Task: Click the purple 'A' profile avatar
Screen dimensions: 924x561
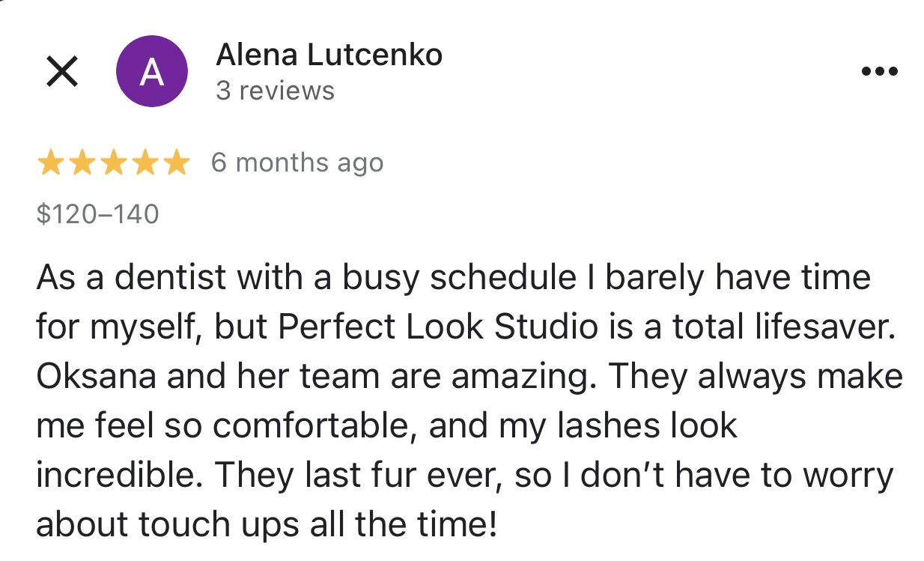Action: tap(152, 72)
